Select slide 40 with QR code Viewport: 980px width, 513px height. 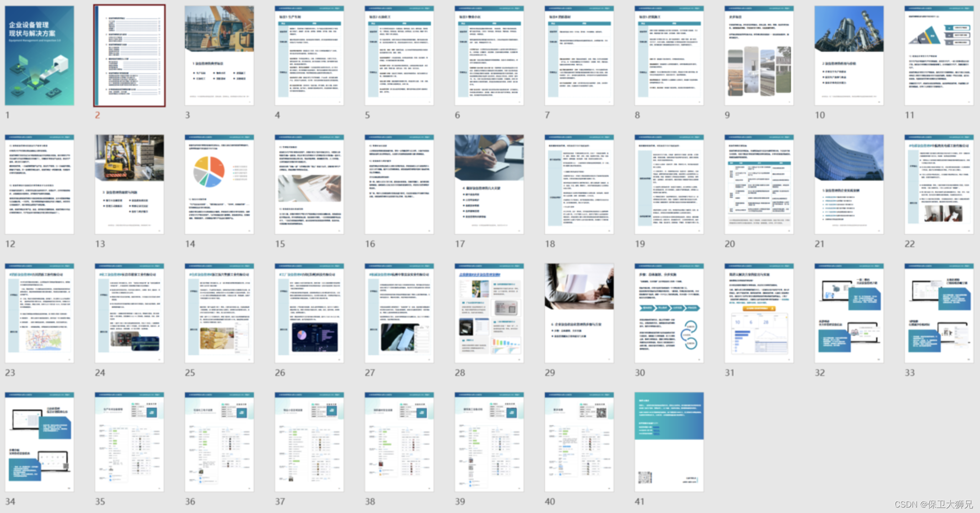point(579,442)
